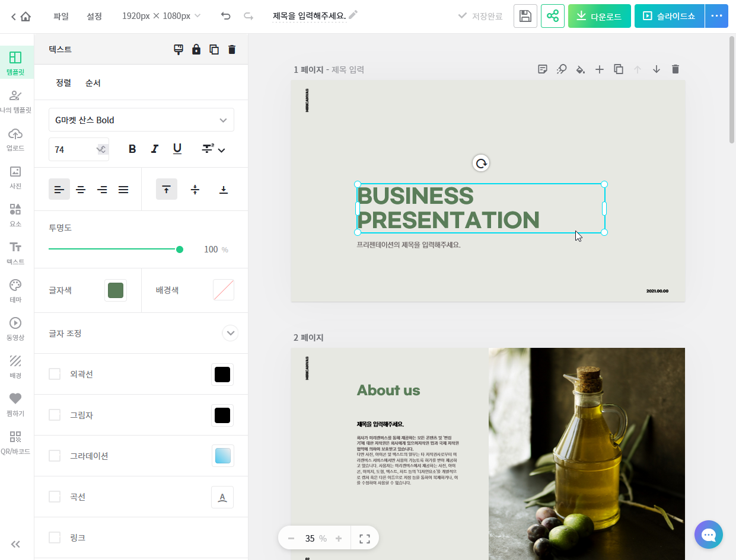Open the 테마 sidebar panel

tap(15, 291)
